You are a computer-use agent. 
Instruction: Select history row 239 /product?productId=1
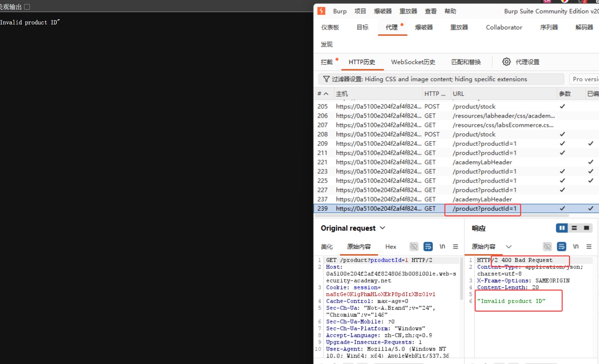click(456, 208)
